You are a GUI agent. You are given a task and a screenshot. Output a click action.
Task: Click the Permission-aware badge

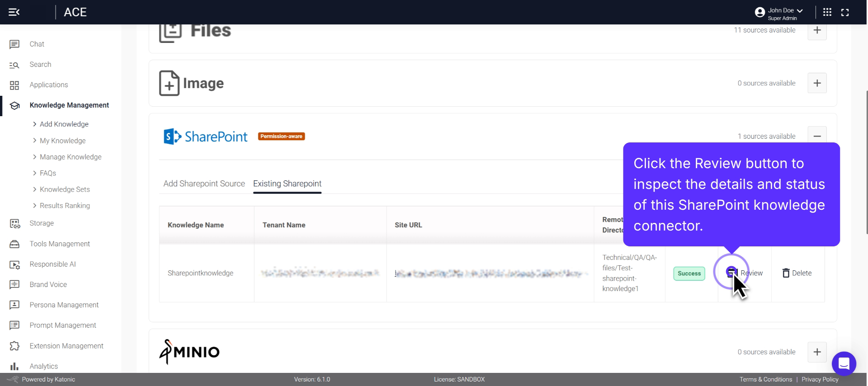[281, 136]
